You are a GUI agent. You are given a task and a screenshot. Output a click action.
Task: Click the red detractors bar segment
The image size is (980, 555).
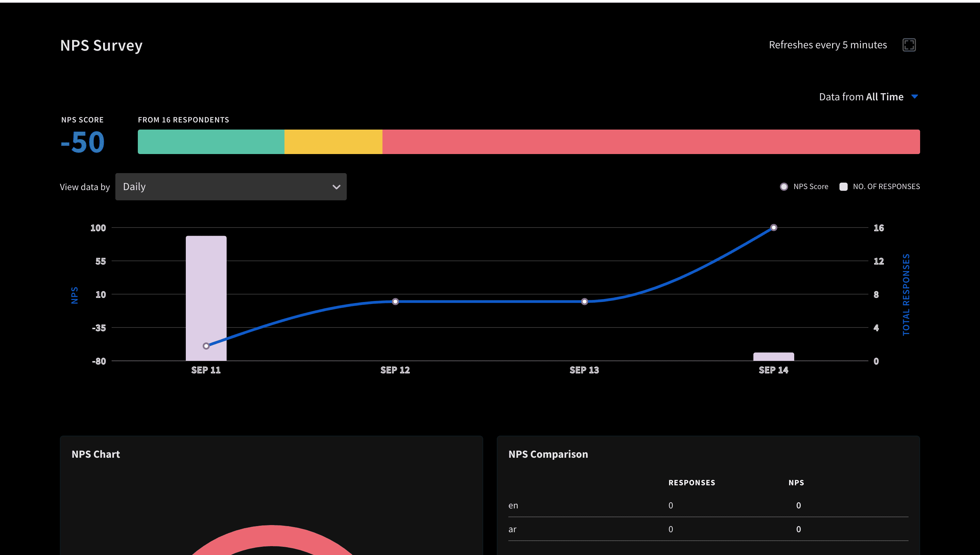pos(651,142)
